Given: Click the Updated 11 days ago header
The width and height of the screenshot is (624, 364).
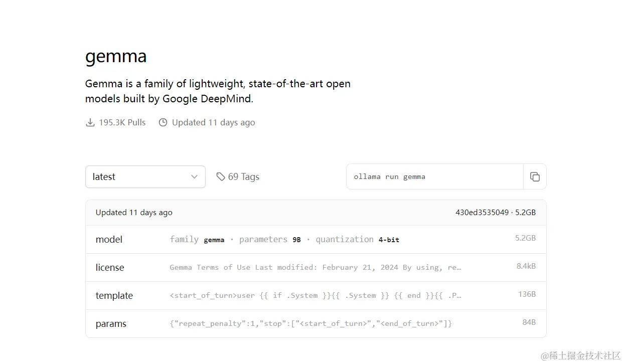Looking at the screenshot, I should (x=134, y=213).
